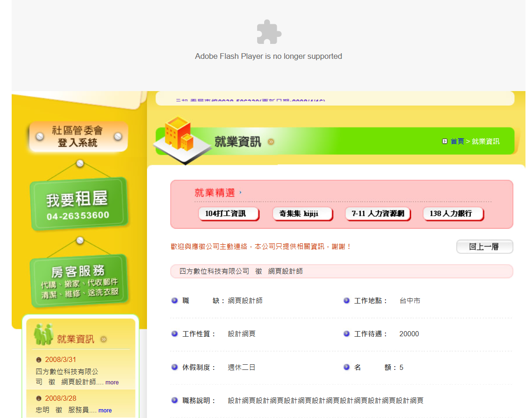Click the blue bullet beside 職務說明
The height and width of the screenshot is (418, 532).
(175, 400)
